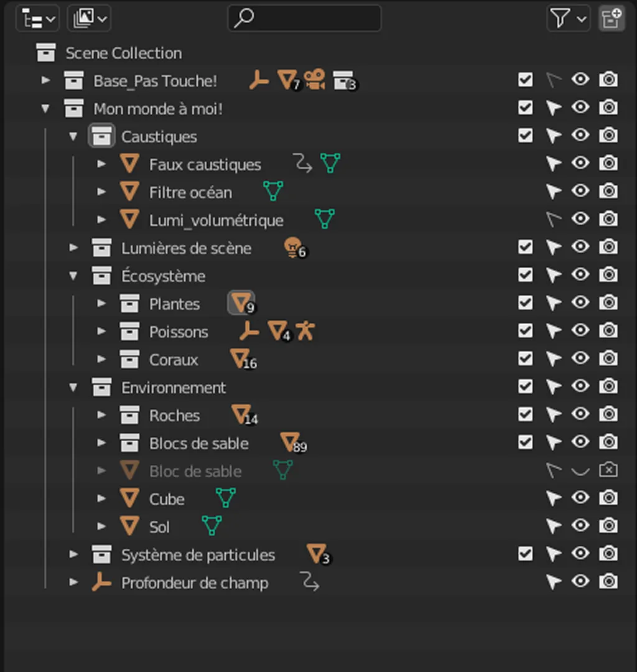Select the Profondeur de champ item
The height and width of the screenshot is (672, 637).
[x=195, y=583]
